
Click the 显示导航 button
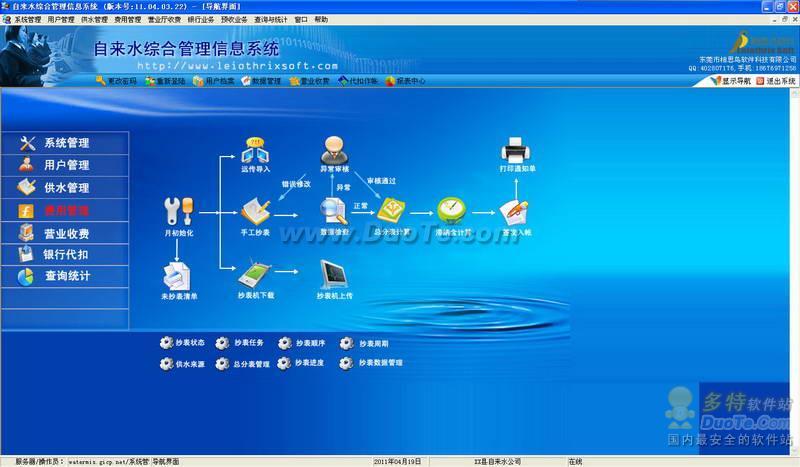tap(731, 81)
